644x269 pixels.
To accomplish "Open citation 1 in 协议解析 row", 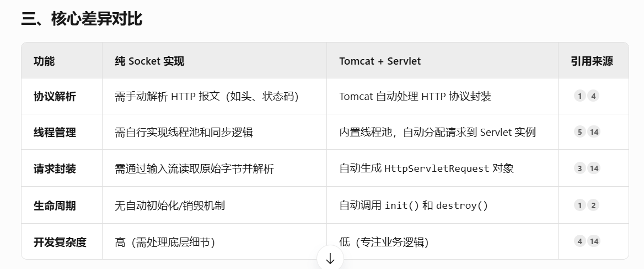I will tap(579, 96).
